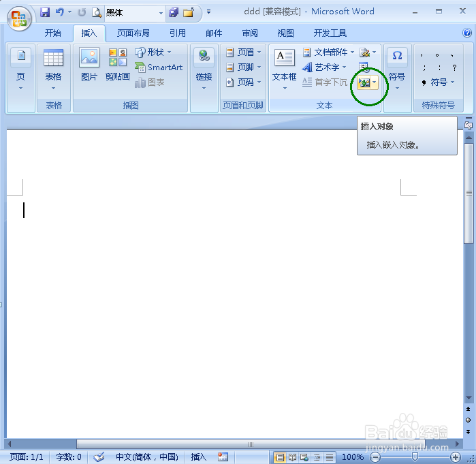Switch to Draft view
This screenshot has width=476, height=464.
tap(330, 457)
